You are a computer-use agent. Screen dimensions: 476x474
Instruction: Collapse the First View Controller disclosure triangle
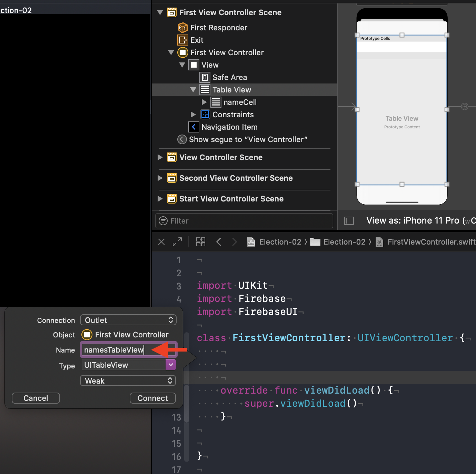[171, 52]
